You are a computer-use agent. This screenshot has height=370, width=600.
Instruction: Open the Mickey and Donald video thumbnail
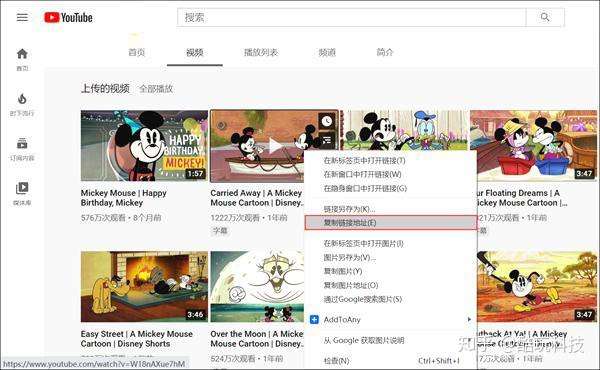coord(404,130)
